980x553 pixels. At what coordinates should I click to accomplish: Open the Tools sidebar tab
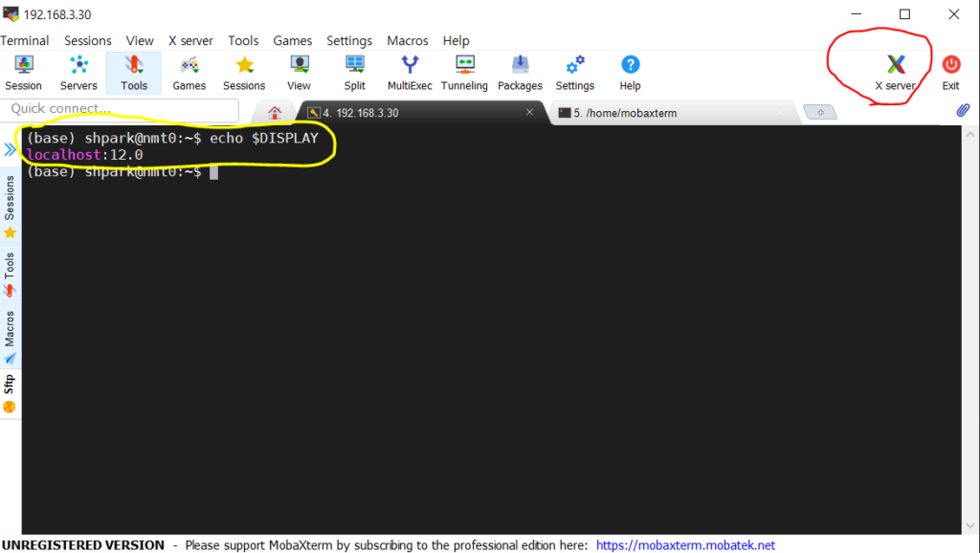tap(10, 275)
